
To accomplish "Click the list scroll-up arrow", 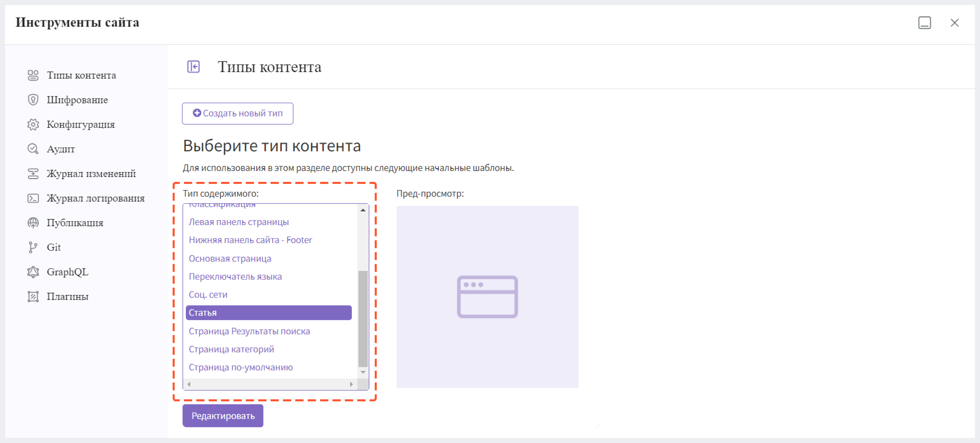I will coord(363,210).
